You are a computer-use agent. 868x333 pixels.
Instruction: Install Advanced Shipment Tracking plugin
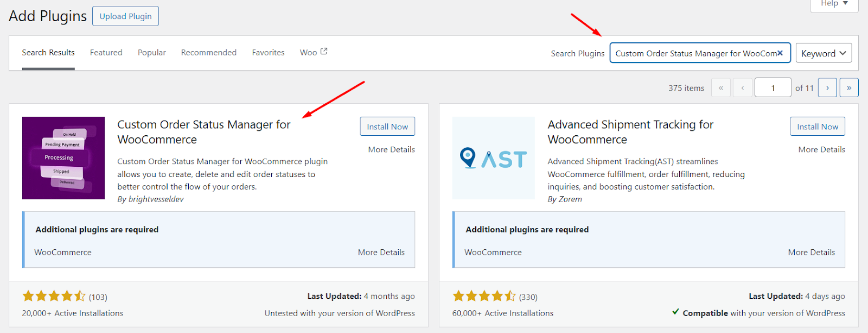tap(818, 127)
